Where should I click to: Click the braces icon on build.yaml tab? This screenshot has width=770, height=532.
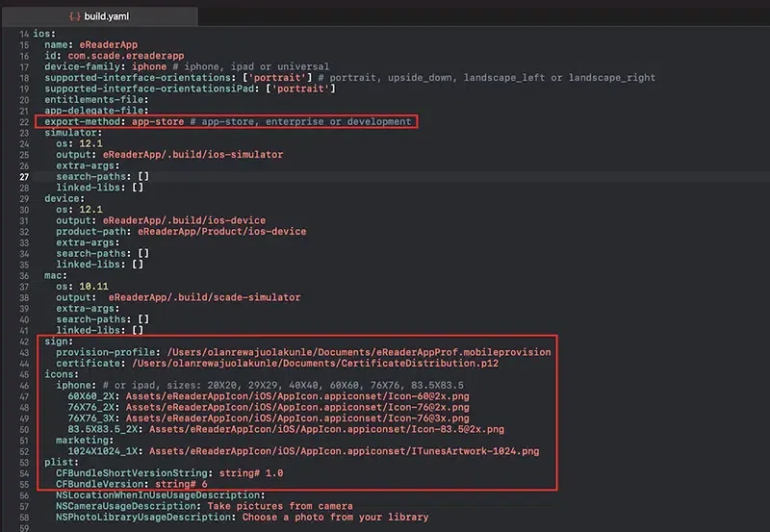point(75,16)
